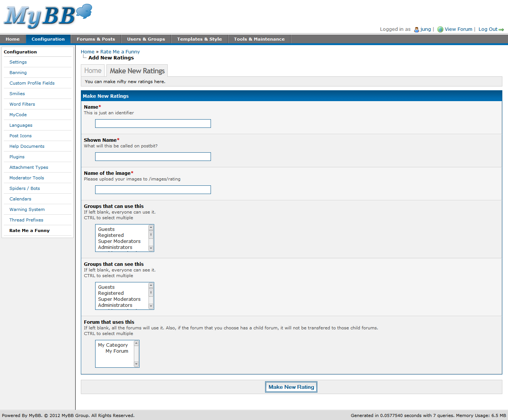508x420 pixels.
Task: Click the green Log Out arrow icon
Action: click(x=501, y=30)
